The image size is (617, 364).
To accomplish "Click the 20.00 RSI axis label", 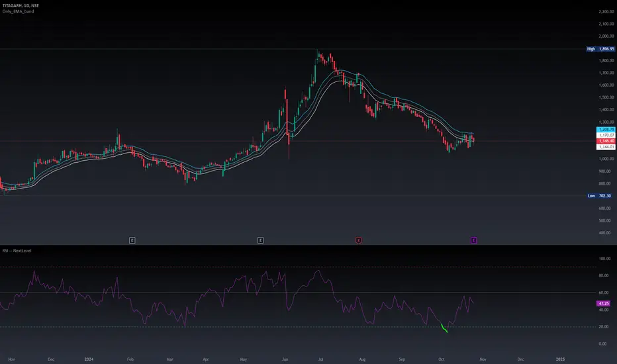I will point(603,327).
